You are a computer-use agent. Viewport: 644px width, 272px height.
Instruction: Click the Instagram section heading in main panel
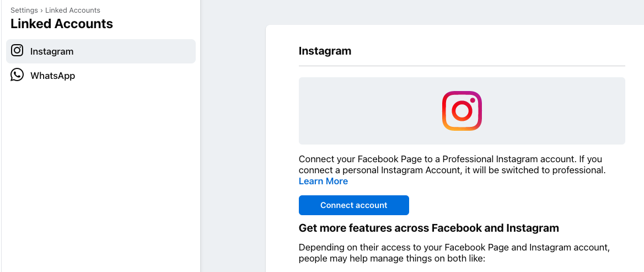(x=325, y=51)
